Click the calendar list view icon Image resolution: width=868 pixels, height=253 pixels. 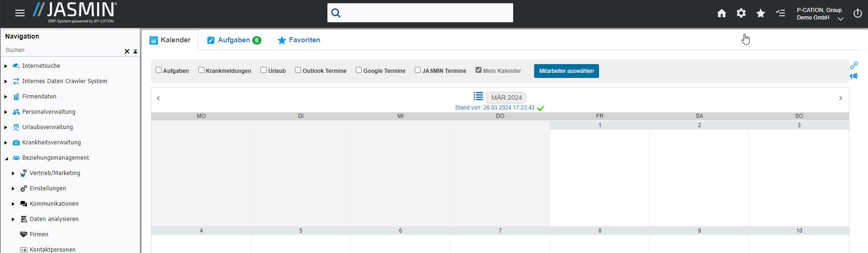click(478, 96)
